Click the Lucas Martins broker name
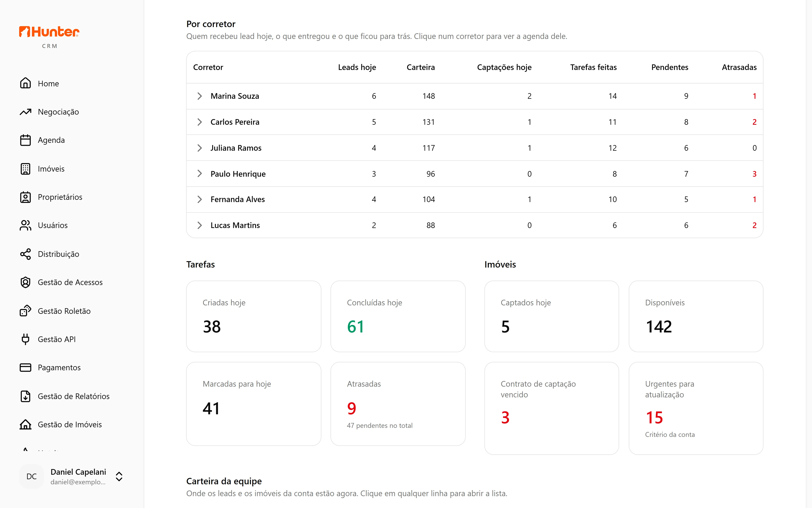Image resolution: width=812 pixels, height=508 pixels. coord(235,225)
